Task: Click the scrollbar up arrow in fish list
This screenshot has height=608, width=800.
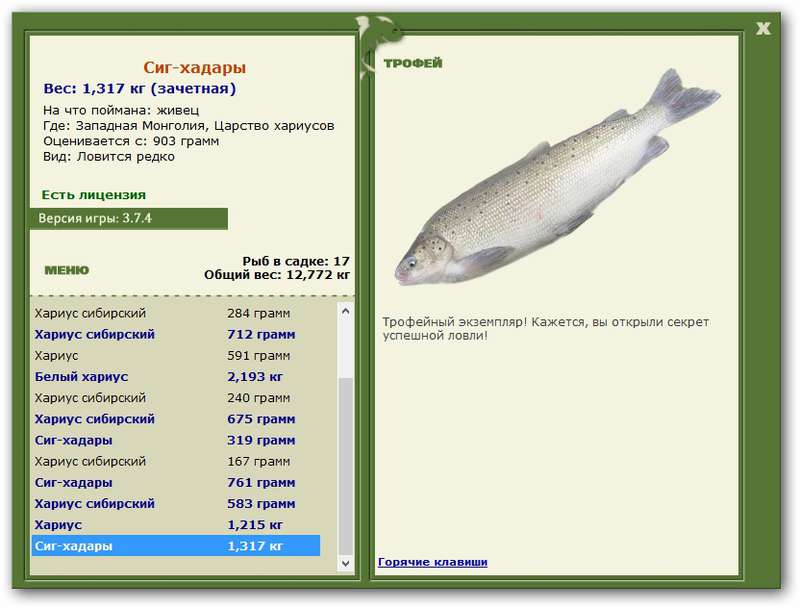Action: point(345,311)
